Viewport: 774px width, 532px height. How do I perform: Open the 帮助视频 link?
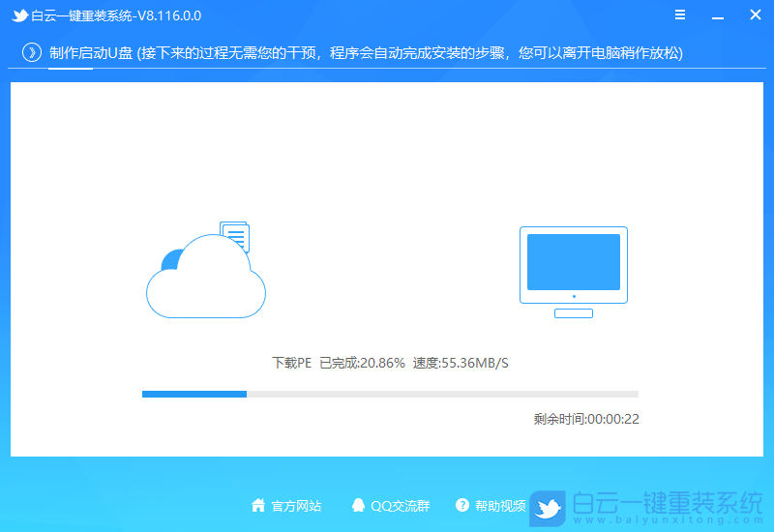500,506
